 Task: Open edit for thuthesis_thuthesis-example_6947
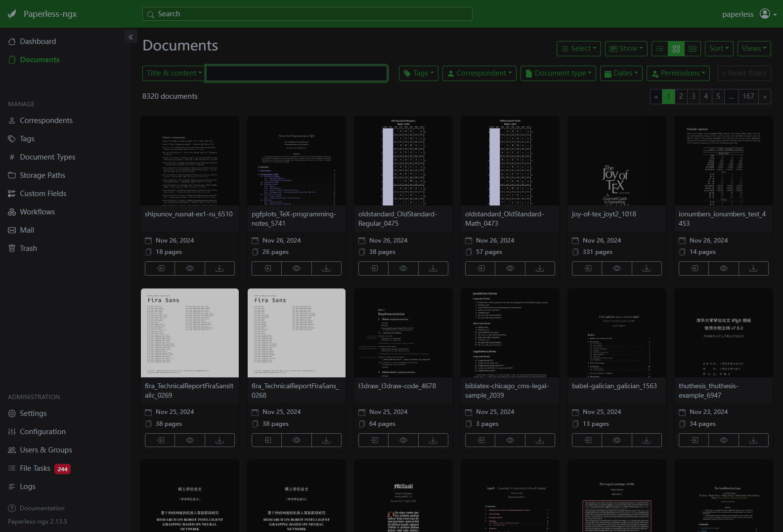[694, 440]
